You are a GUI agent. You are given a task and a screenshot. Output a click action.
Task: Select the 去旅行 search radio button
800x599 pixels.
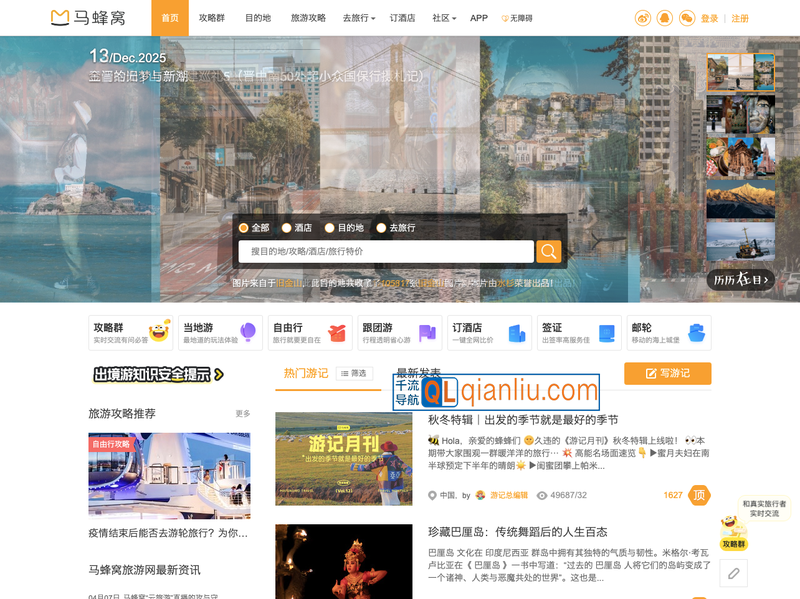pos(395,228)
